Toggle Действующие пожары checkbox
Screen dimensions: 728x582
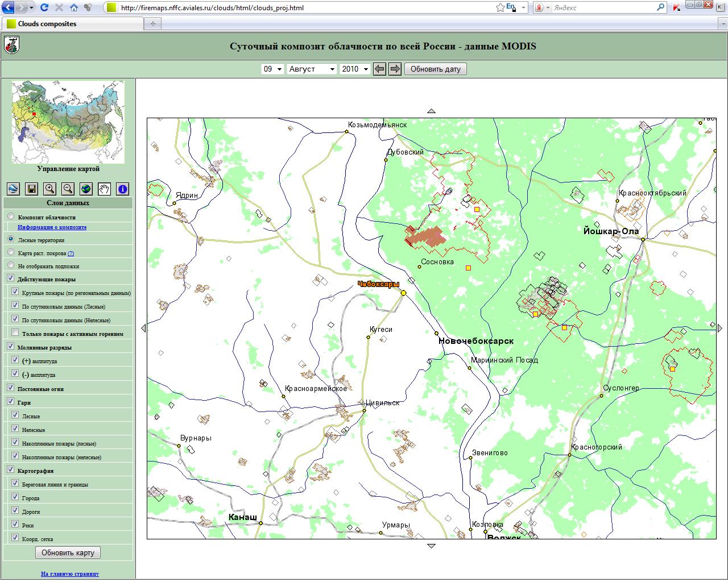[11, 278]
